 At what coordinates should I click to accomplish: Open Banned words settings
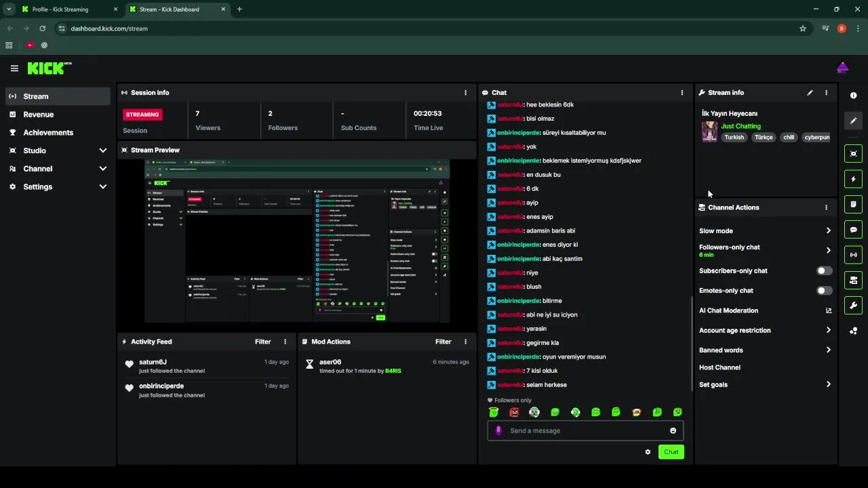click(765, 350)
